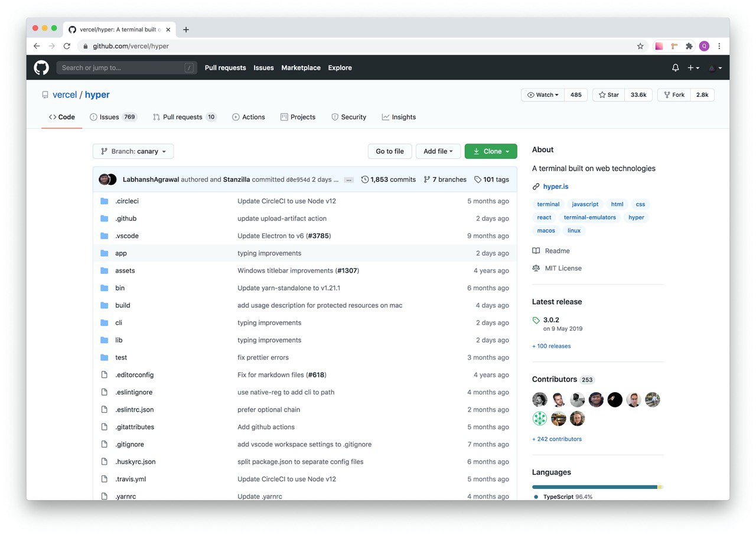Open Chrome three-dot menu

pos(719,46)
